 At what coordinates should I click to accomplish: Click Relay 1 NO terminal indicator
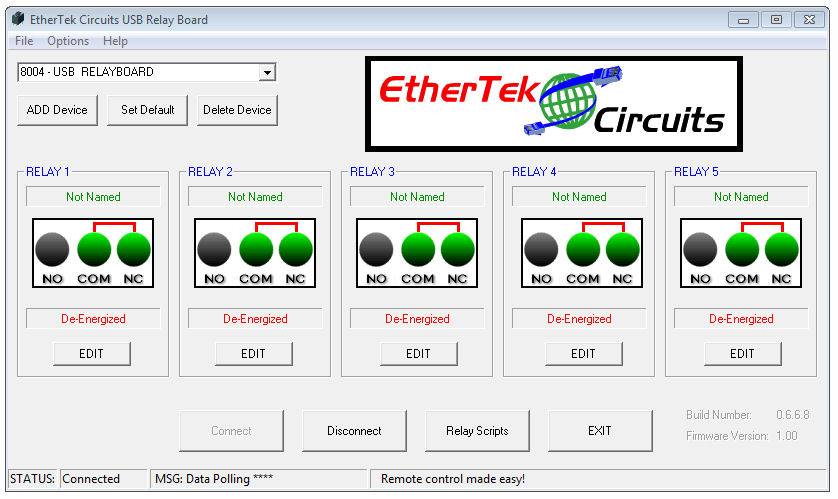(52, 249)
